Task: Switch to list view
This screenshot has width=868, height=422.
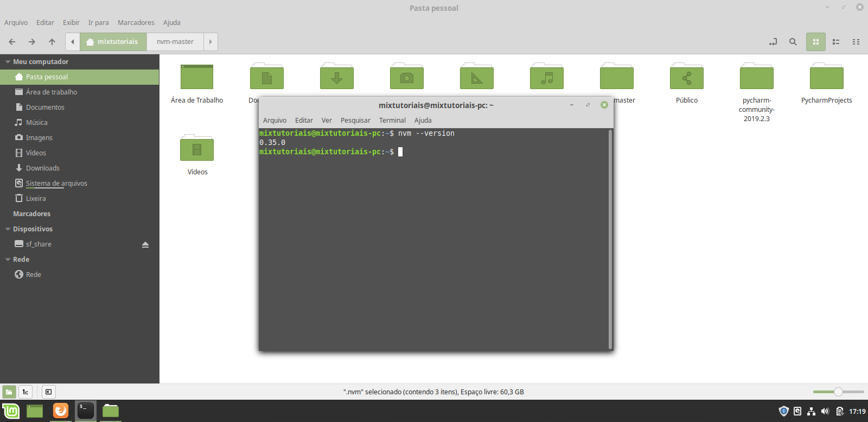Action: 836,42
